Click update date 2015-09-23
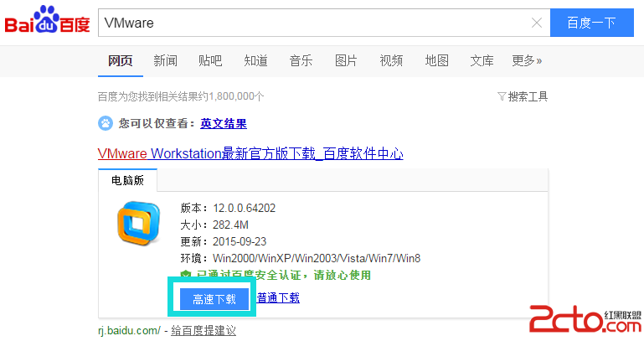Screen dimensions: 644x341 pos(240,241)
